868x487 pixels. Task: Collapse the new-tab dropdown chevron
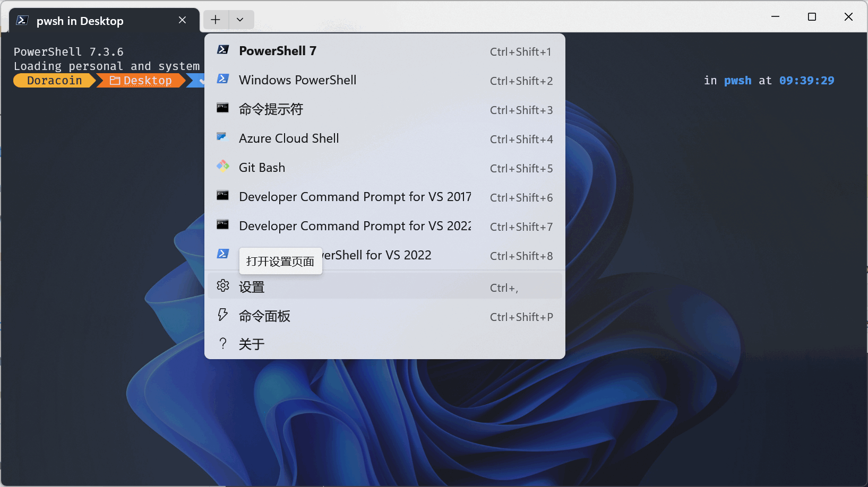click(x=240, y=20)
